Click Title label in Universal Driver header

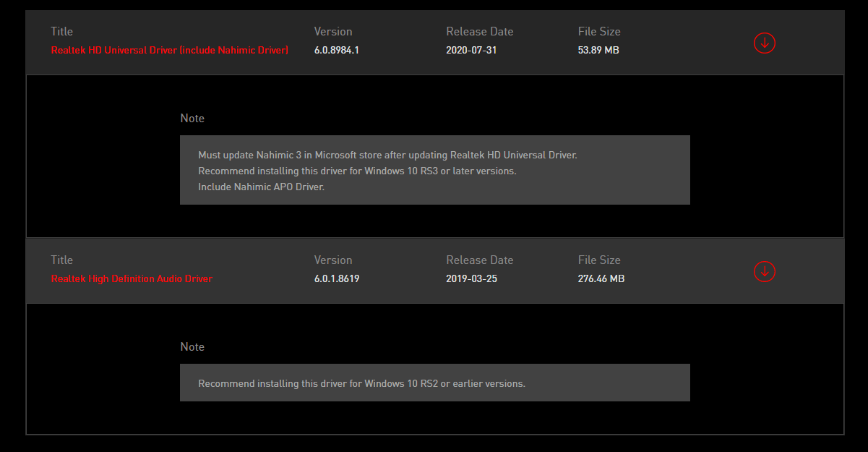[x=62, y=31]
